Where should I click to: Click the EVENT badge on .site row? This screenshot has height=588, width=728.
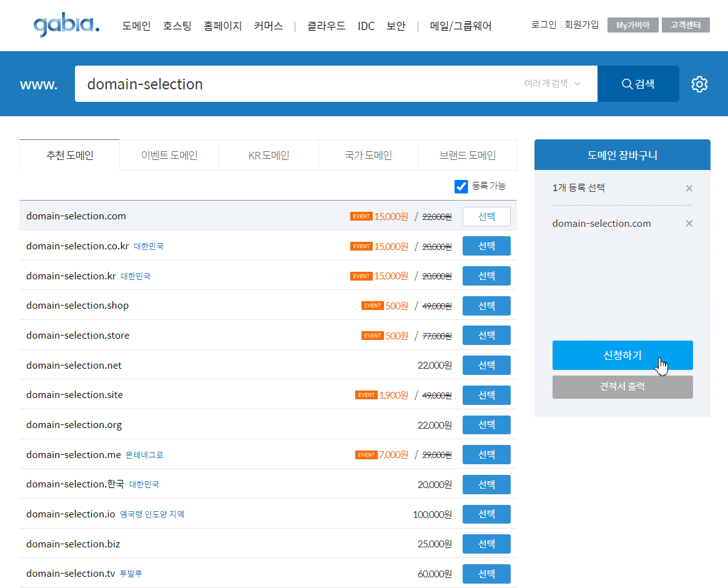pos(366,395)
